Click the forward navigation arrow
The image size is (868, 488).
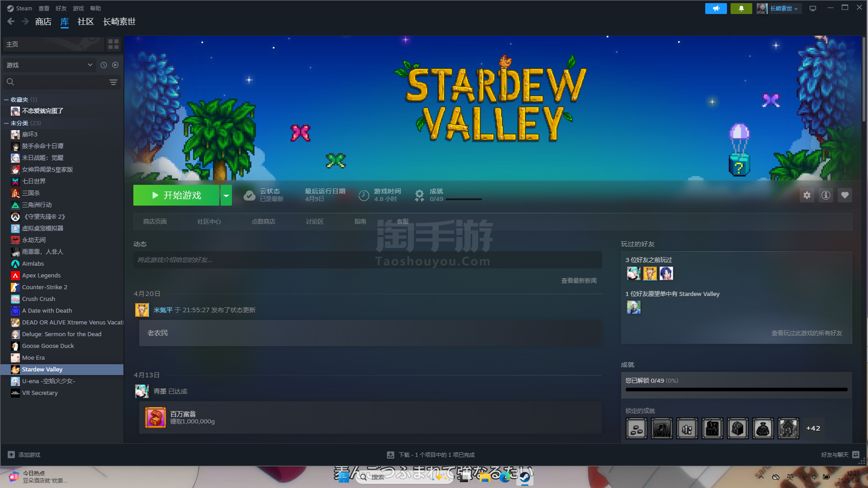click(25, 21)
